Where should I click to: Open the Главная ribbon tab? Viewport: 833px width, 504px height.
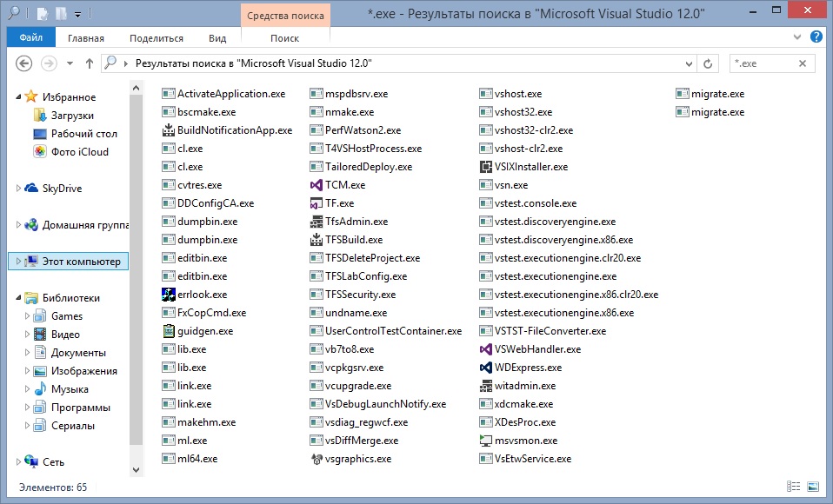[86, 38]
